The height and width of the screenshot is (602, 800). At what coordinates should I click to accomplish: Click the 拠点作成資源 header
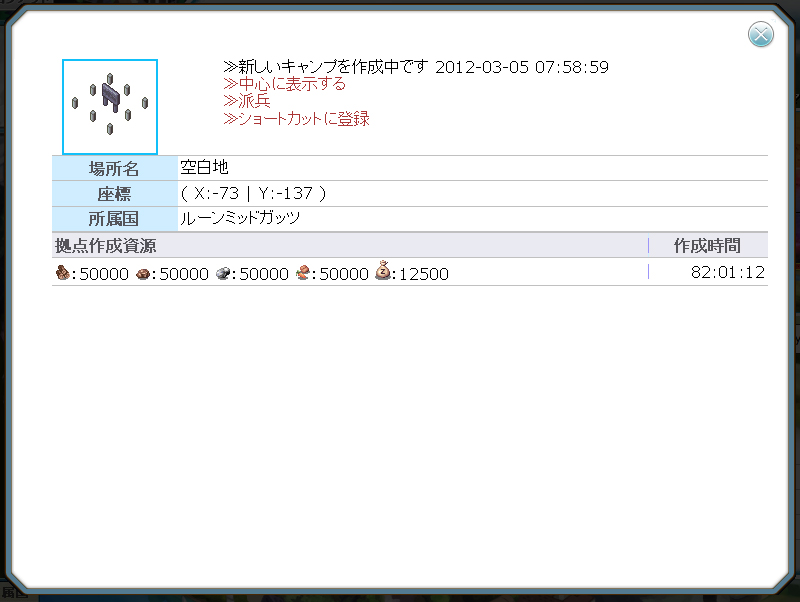click(105, 246)
